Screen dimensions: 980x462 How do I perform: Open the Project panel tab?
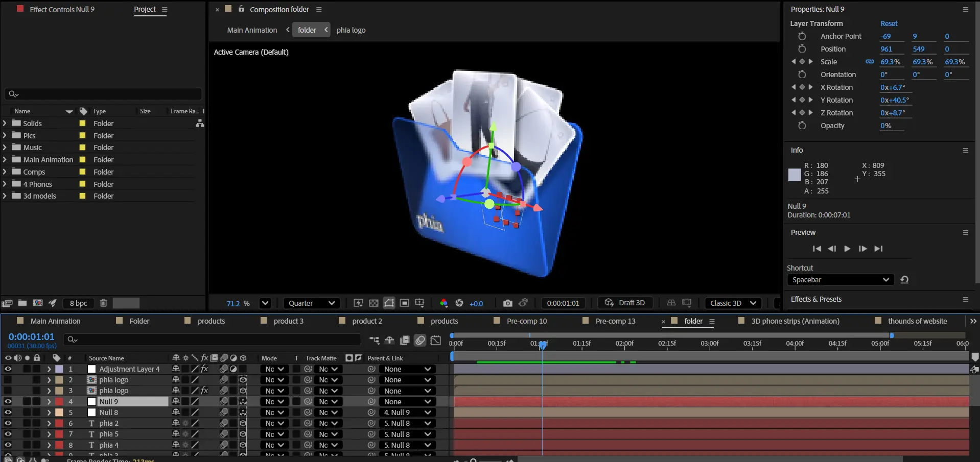[x=145, y=10]
